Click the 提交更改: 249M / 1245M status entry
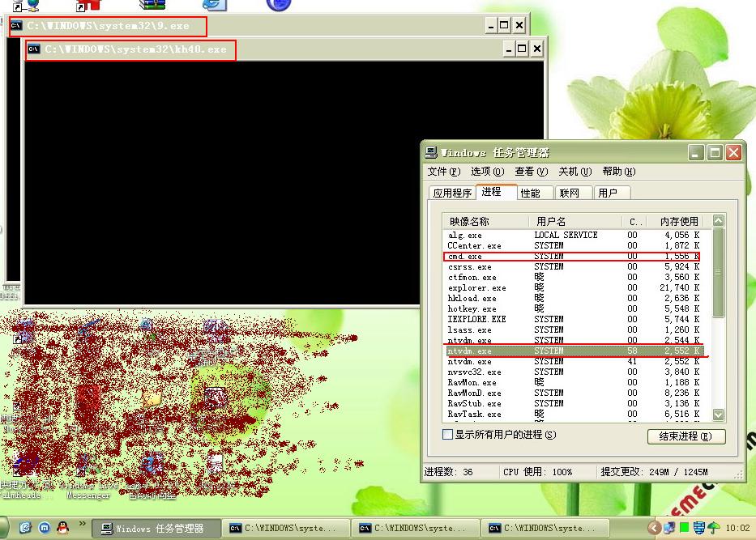This screenshot has height=540, width=756. point(654,472)
